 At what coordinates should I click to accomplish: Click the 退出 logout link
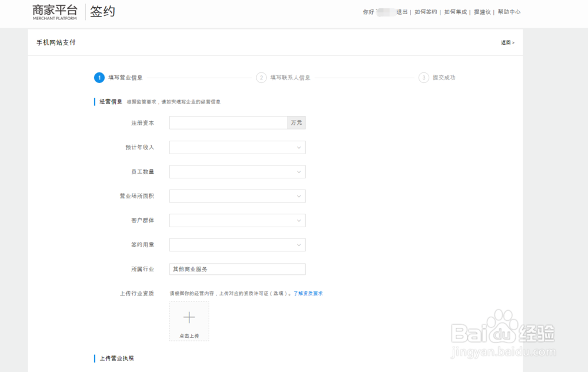402,12
